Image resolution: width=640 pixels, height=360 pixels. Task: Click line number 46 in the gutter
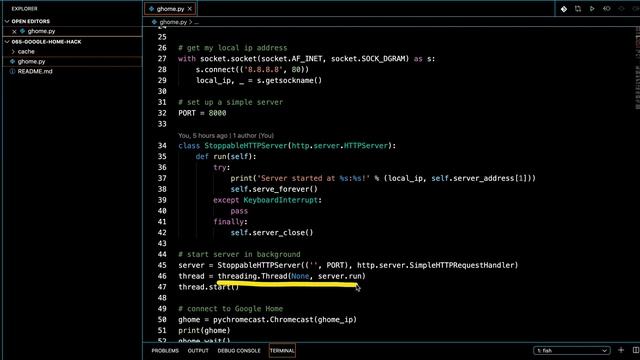162,276
